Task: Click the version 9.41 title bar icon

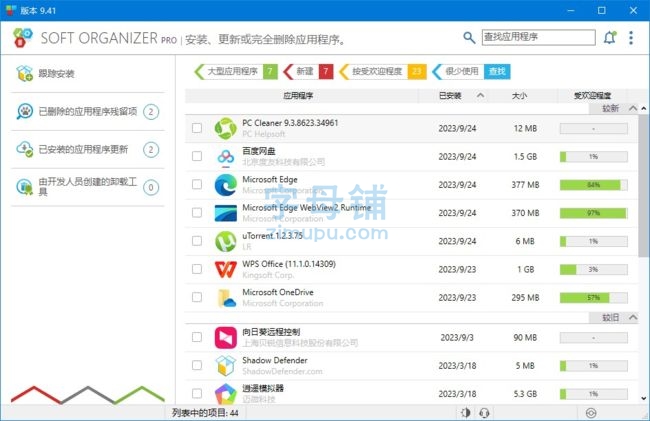Action: point(11,10)
